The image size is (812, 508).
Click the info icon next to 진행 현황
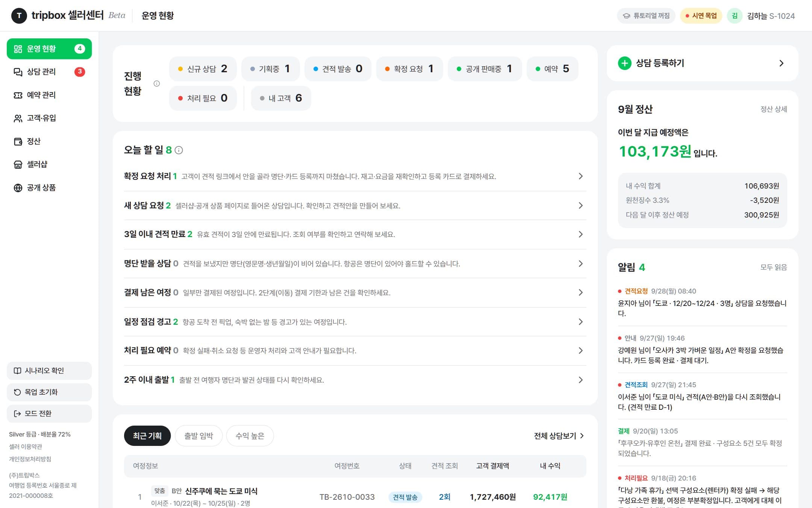(157, 84)
